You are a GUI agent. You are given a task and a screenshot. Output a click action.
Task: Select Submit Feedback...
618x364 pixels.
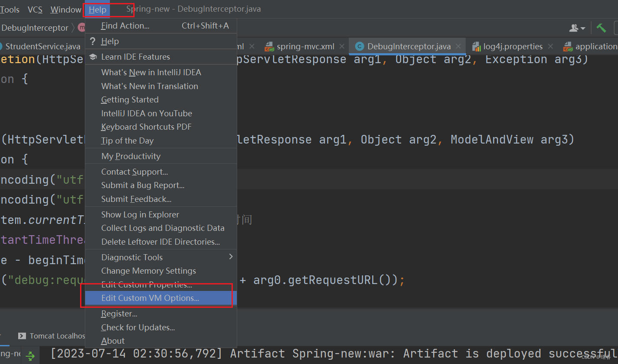click(x=161, y=199)
